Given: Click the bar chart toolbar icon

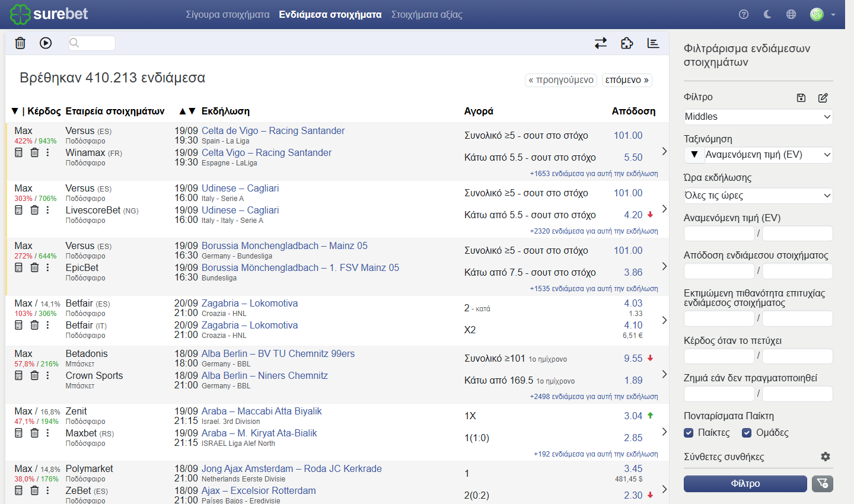Looking at the screenshot, I should (653, 43).
